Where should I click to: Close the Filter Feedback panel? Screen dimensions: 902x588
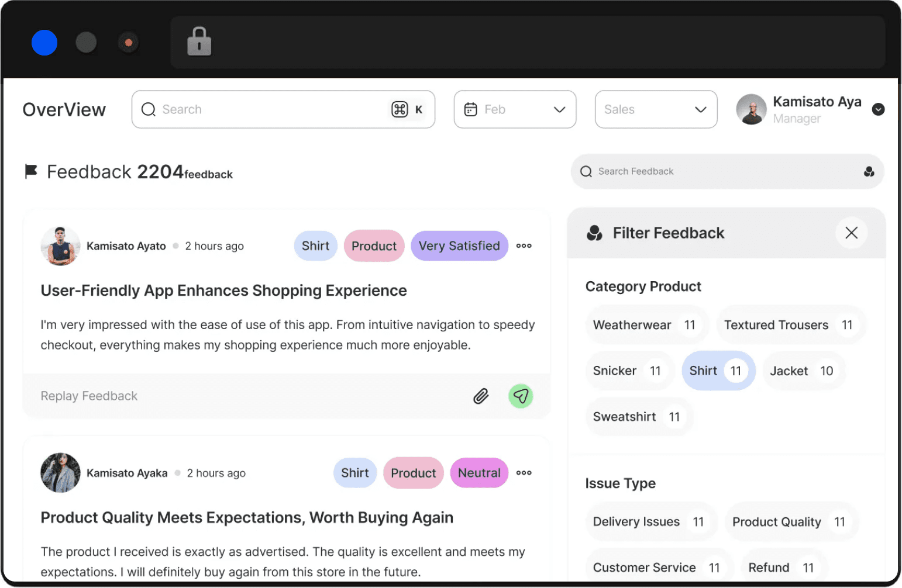(x=851, y=233)
